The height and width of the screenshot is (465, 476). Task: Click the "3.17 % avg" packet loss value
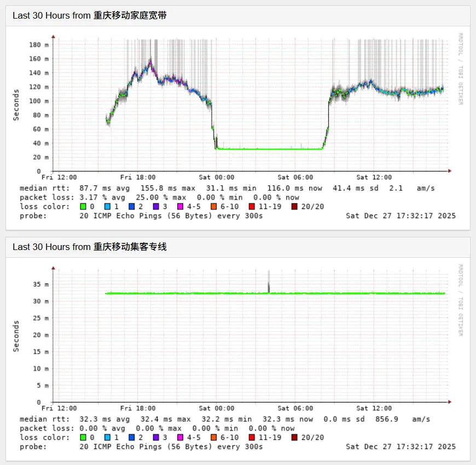tap(102, 197)
